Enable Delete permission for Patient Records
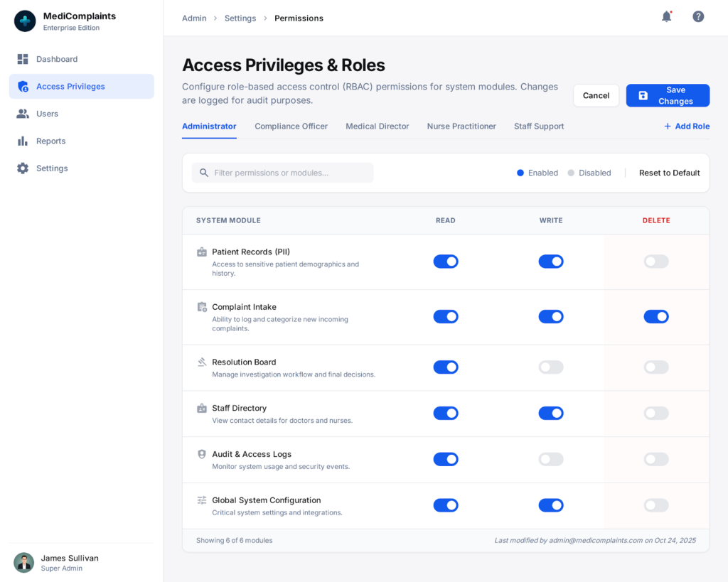The width and height of the screenshot is (728, 582). (x=655, y=262)
